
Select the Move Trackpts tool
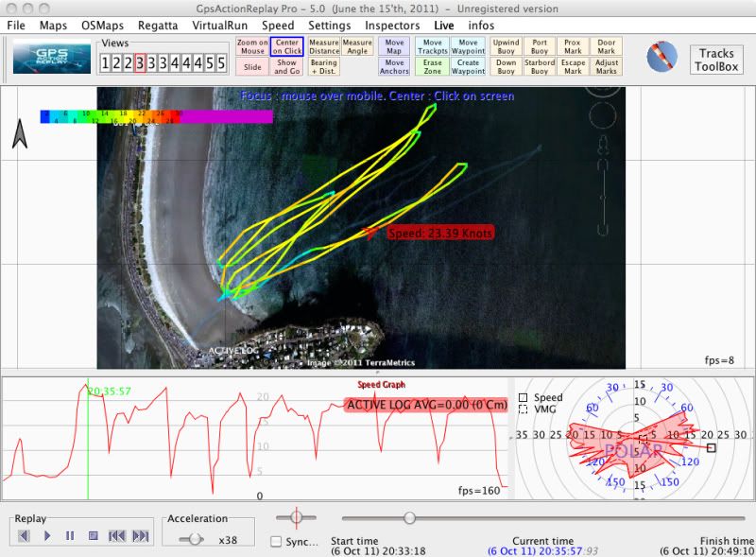point(433,47)
